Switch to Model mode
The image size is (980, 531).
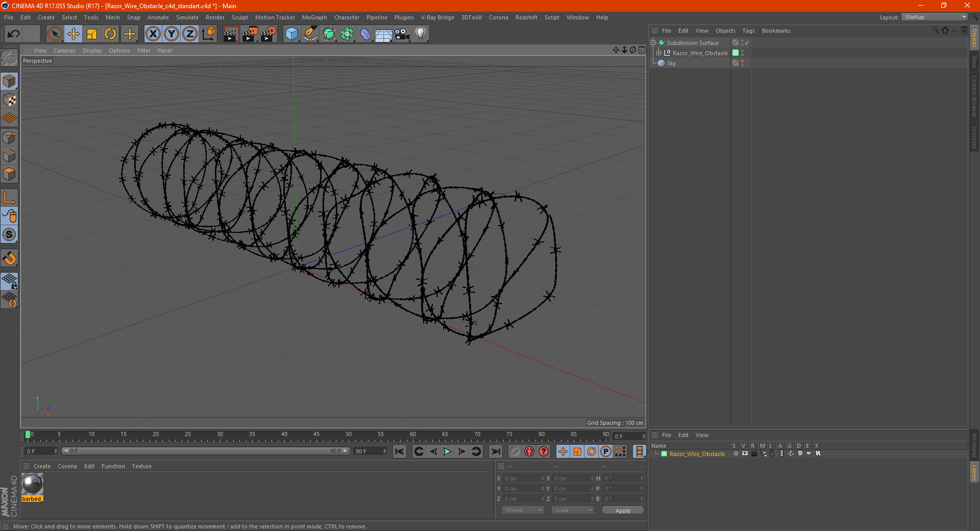(x=9, y=81)
